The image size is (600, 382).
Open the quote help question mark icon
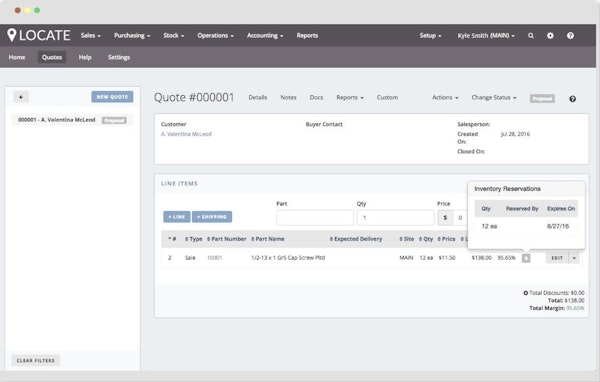572,99
